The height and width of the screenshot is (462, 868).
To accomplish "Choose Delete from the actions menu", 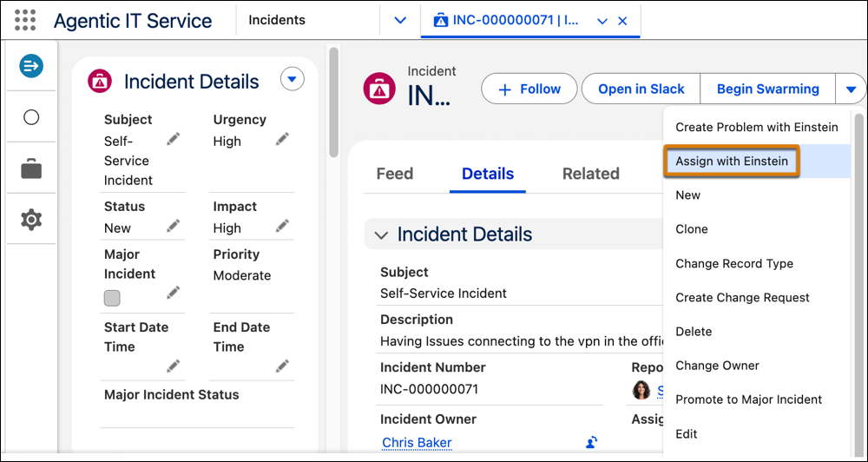I will (757, 331).
